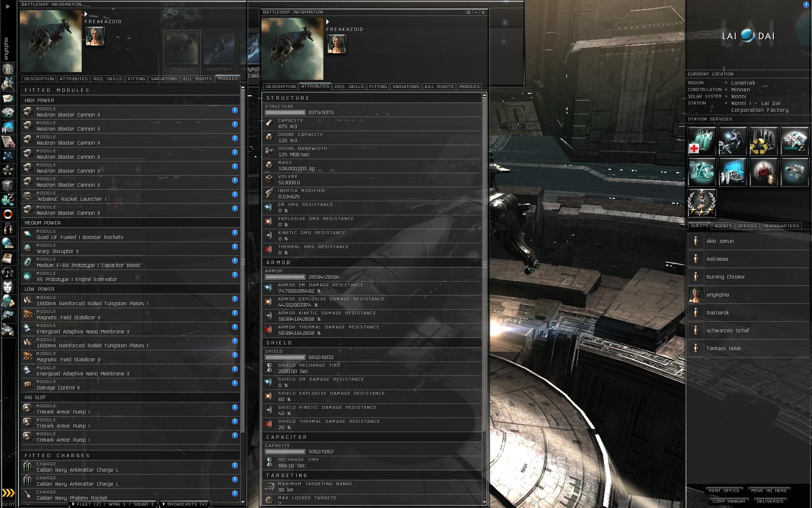Open Fitting tab in front window
The image size is (812, 508).
378,87
